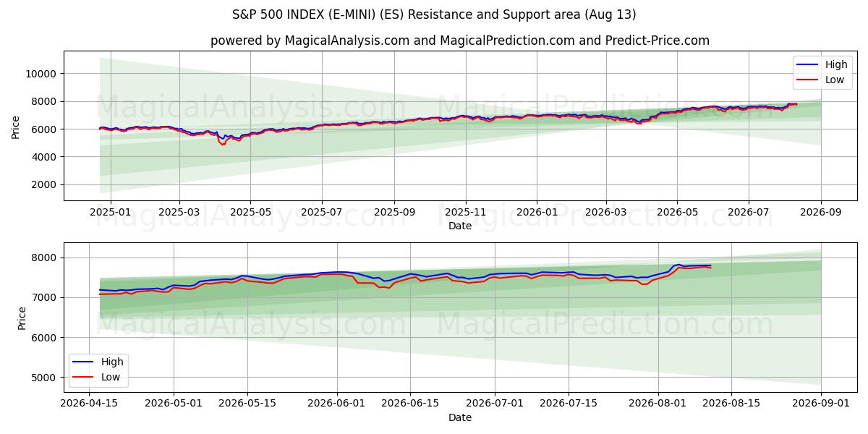
Task: Click the 2026-05-15 tick on bottom chart
Action: click(x=247, y=404)
